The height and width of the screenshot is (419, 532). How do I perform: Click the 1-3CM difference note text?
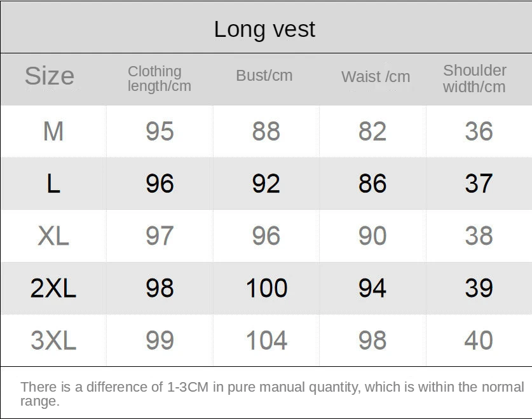(x=272, y=394)
